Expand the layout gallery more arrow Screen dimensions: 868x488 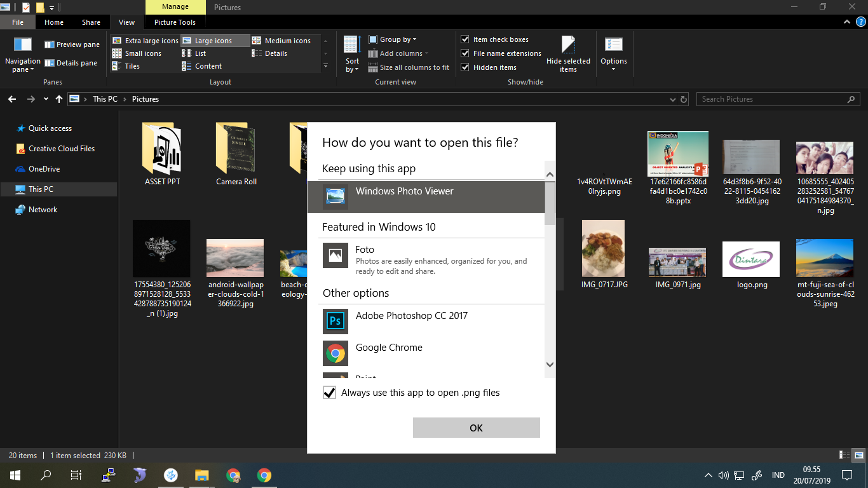click(x=325, y=65)
